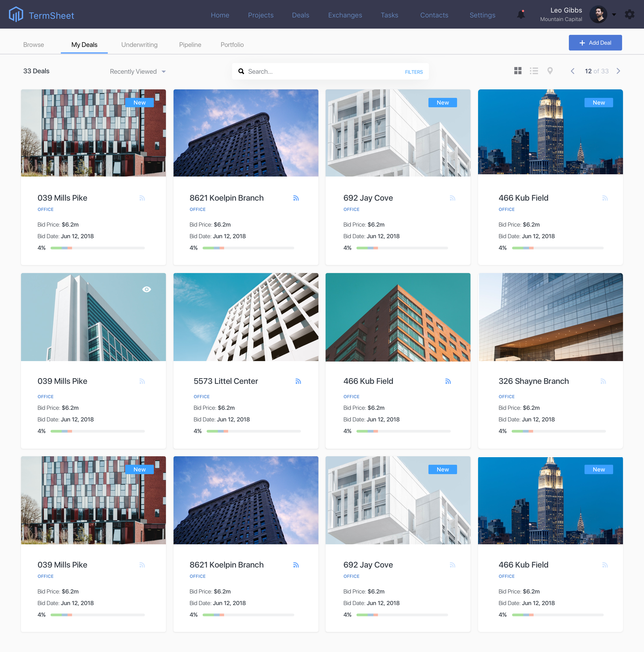Screen dimensions: 644x652
Task: Click the Add Deal button
Action: click(595, 43)
